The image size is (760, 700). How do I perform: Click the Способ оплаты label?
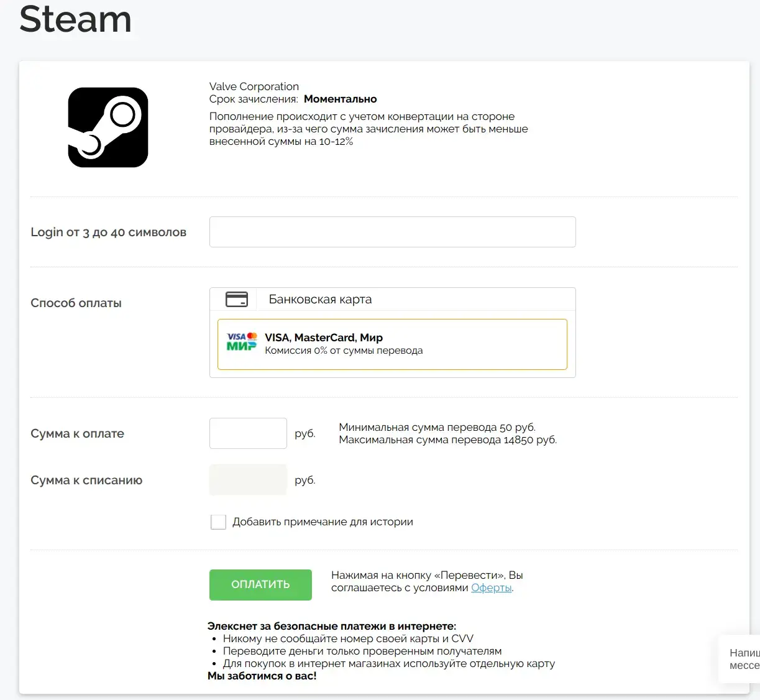76,303
